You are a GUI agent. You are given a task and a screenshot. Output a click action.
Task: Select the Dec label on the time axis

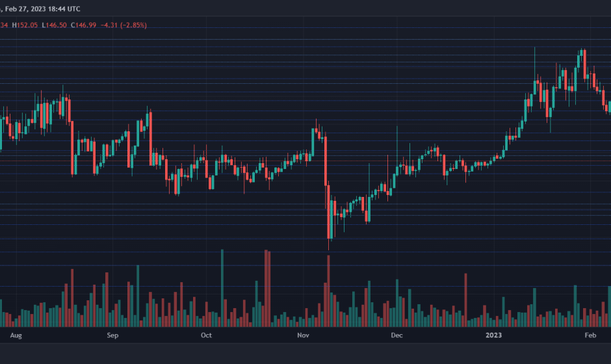click(397, 335)
